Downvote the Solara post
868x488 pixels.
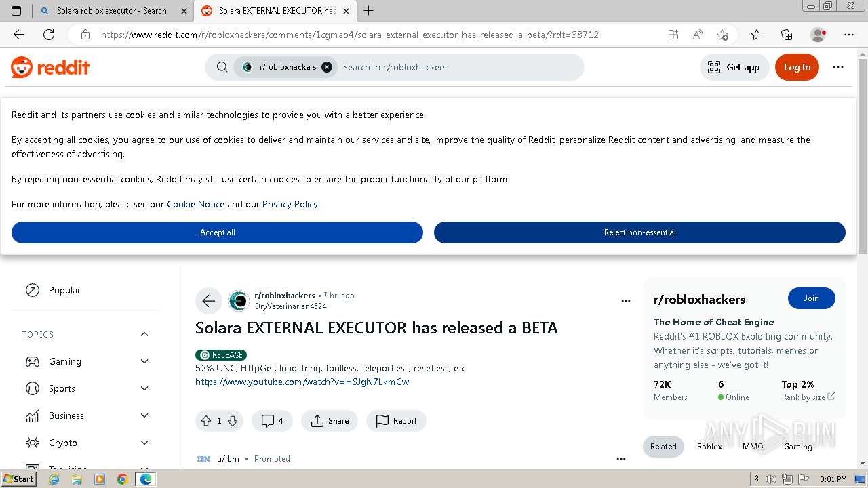click(233, 421)
